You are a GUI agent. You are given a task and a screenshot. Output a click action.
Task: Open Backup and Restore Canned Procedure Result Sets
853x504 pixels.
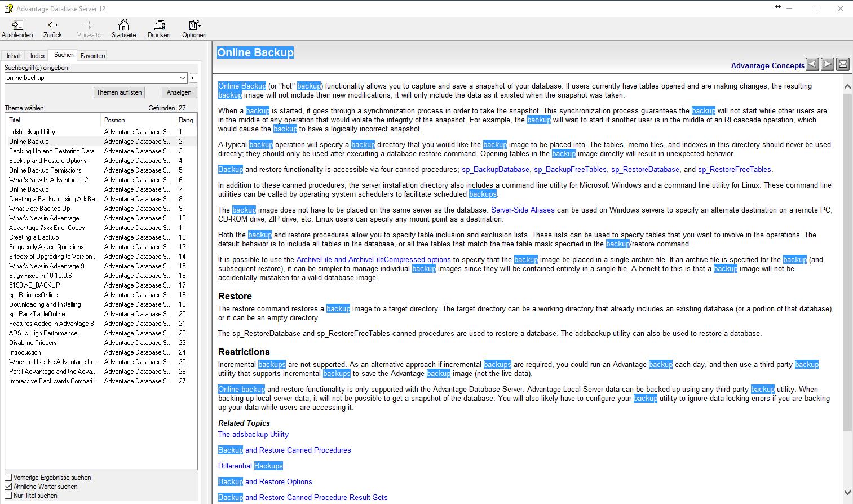[x=303, y=498]
